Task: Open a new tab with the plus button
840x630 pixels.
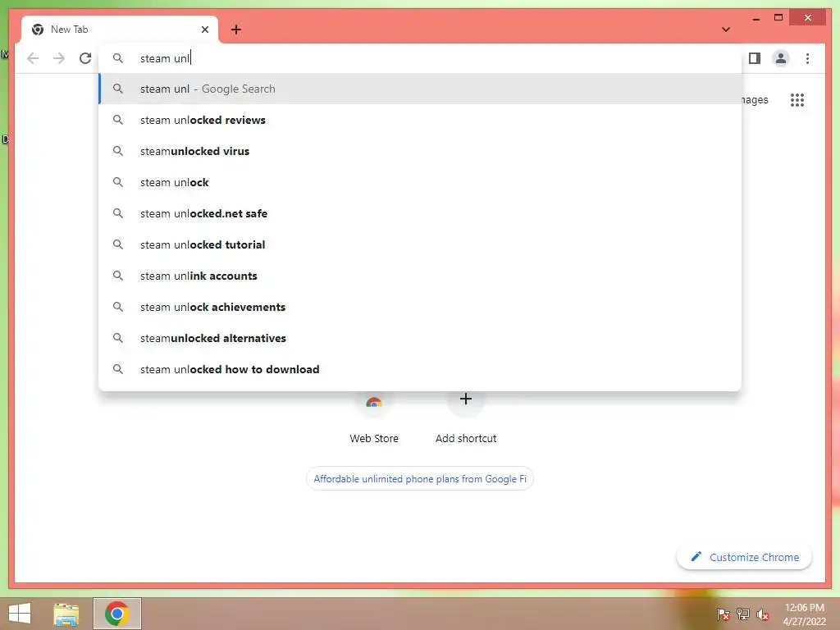Action: click(x=236, y=30)
